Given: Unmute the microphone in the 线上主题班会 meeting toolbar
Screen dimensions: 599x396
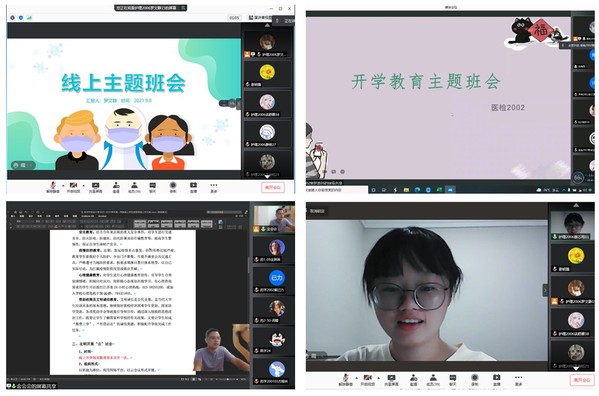Looking at the screenshot, I should click(53, 187).
